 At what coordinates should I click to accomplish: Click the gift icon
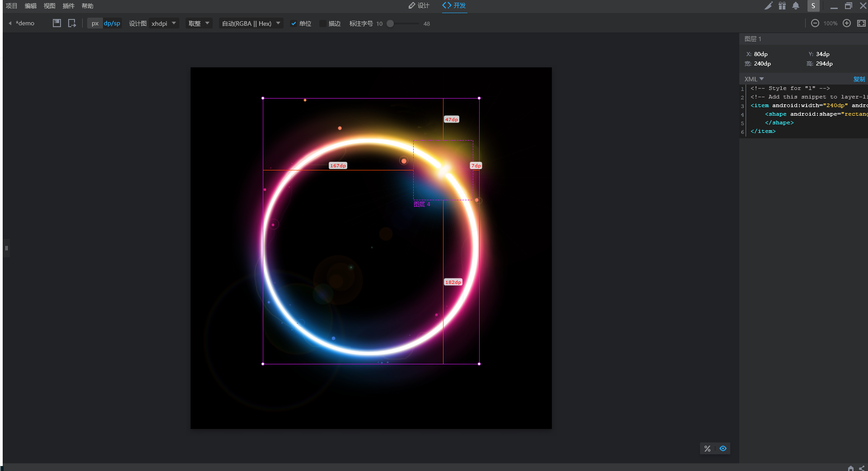pyautogui.click(x=782, y=6)
